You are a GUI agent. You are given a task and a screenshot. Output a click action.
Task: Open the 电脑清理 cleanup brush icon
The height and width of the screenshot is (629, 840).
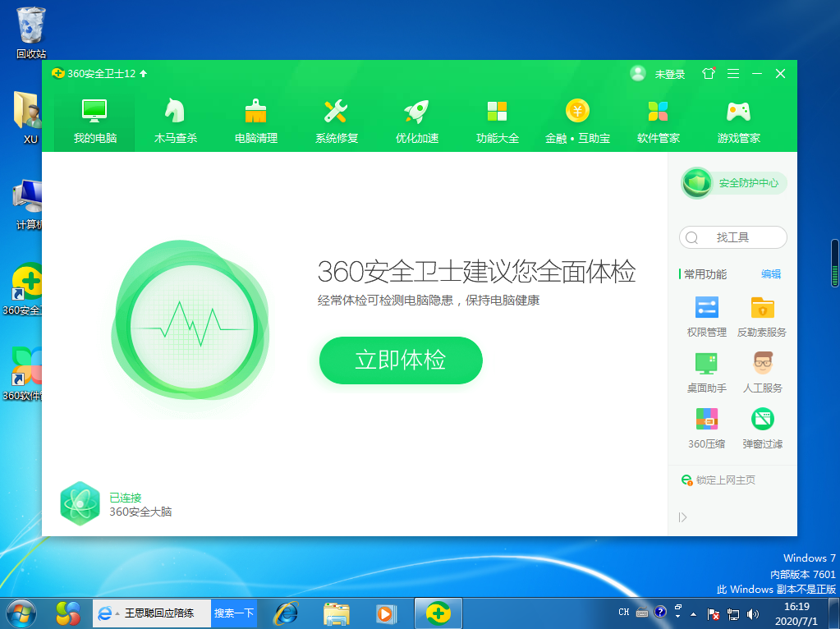(256, 112)
